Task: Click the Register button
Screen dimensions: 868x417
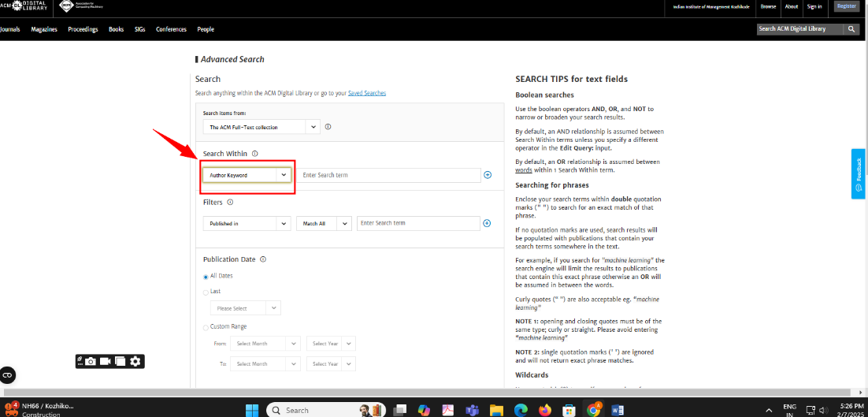Action: click(847, 6)
